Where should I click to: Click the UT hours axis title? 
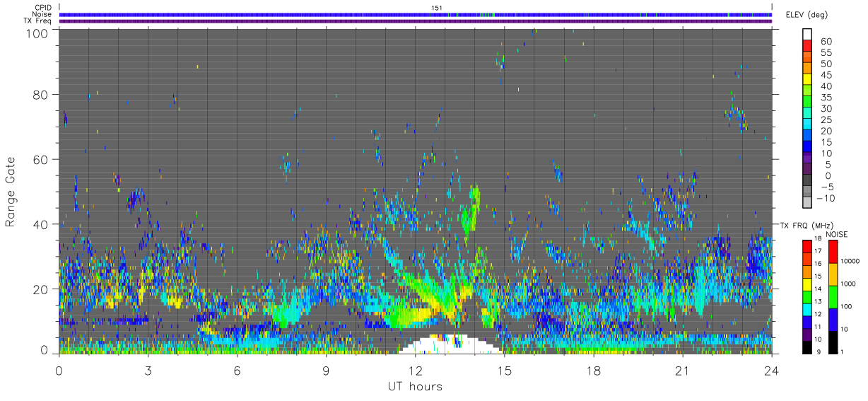pos(415,386)
